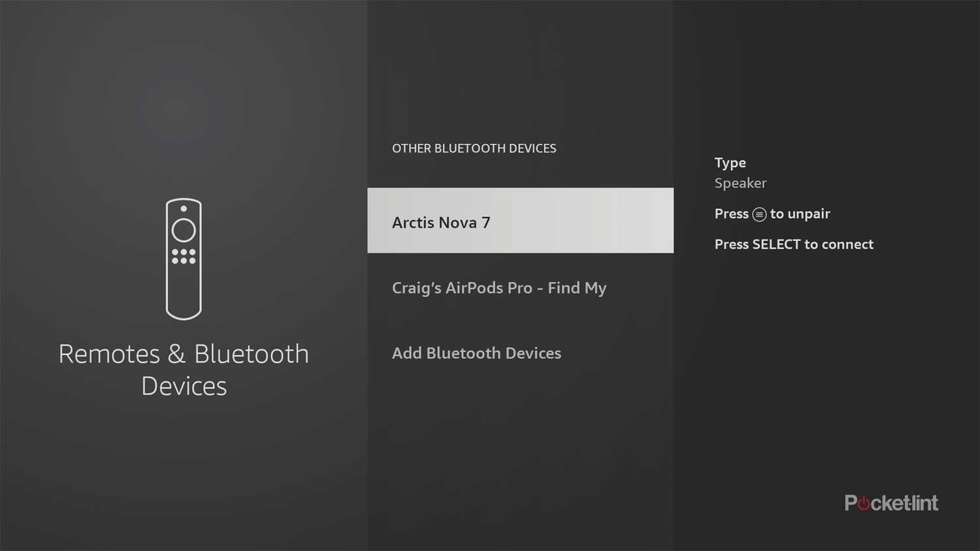This screenshot has width=980, height=551.
Task: Click the Type label
Action: click(730, 163)
